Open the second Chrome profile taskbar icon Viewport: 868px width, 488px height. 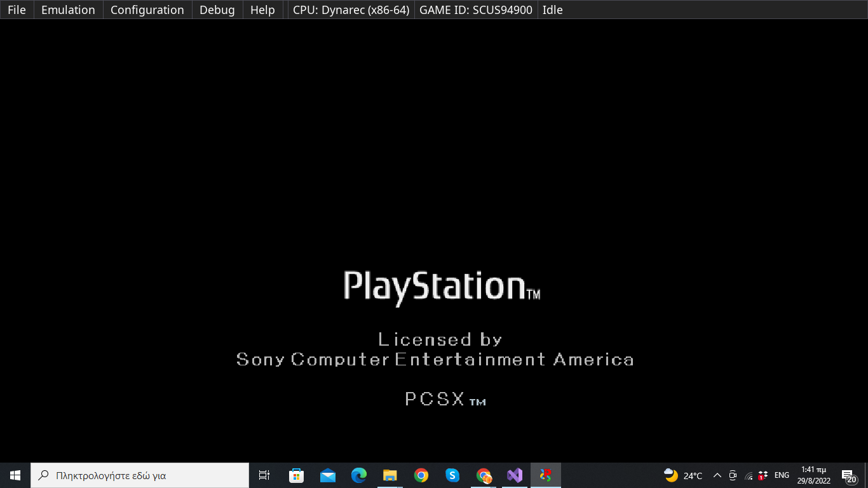coord(484,475)
